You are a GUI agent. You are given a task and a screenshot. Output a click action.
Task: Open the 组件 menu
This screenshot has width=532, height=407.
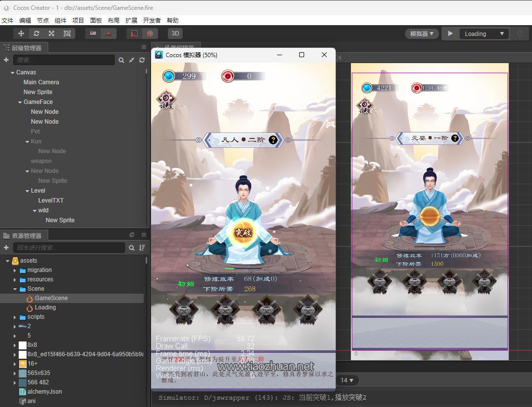(61, 20)
